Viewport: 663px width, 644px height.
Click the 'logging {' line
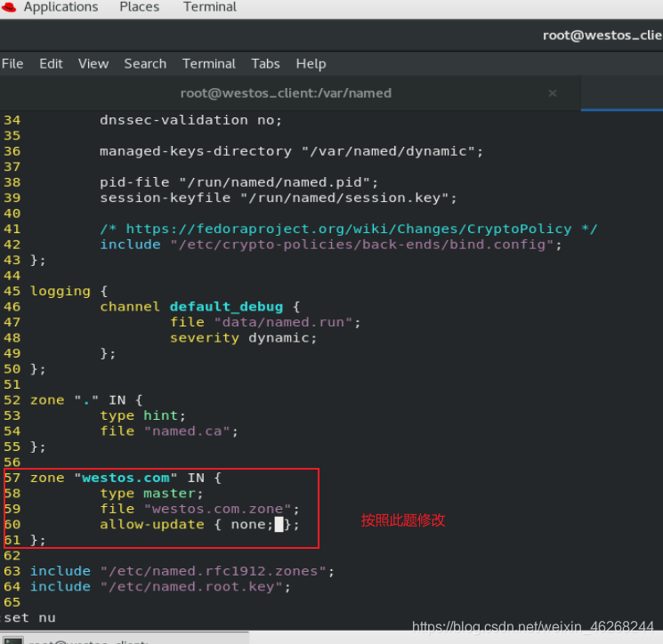69,291
